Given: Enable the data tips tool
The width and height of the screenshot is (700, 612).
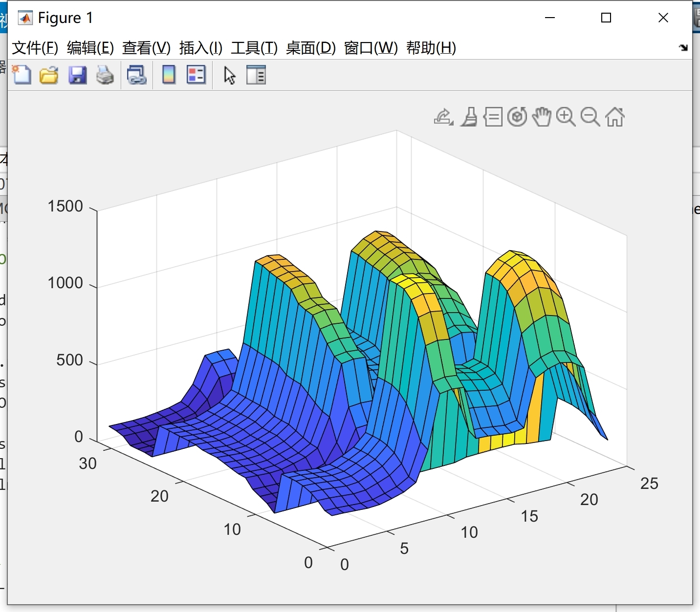Looking at the screenshot, I should 493,117.
